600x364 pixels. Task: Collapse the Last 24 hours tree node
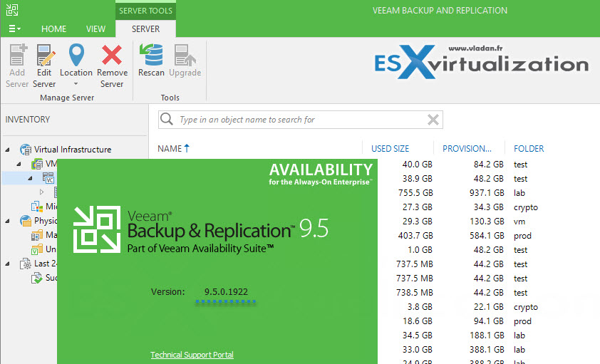[x=7, y=264]
